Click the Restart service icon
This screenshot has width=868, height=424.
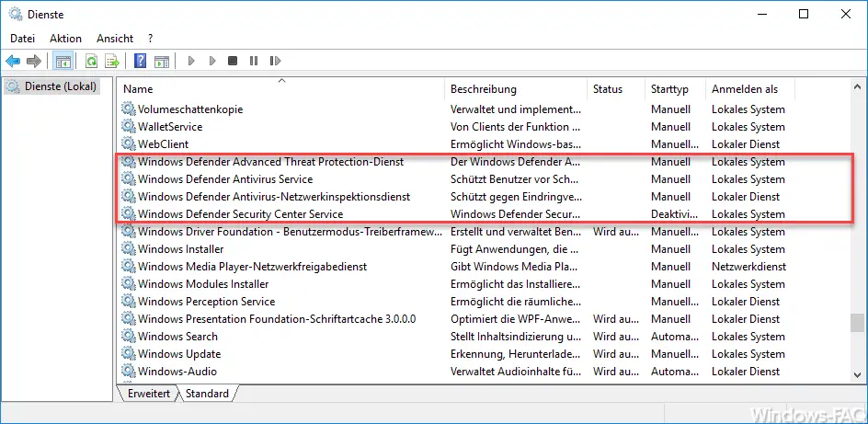click(x=275, y=61)
